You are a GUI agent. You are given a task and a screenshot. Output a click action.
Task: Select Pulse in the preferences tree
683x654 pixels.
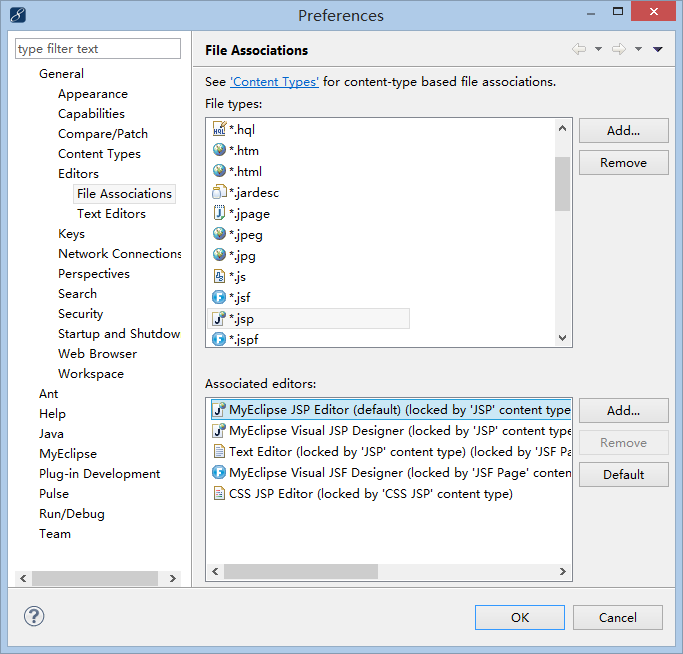click(54, 494)
